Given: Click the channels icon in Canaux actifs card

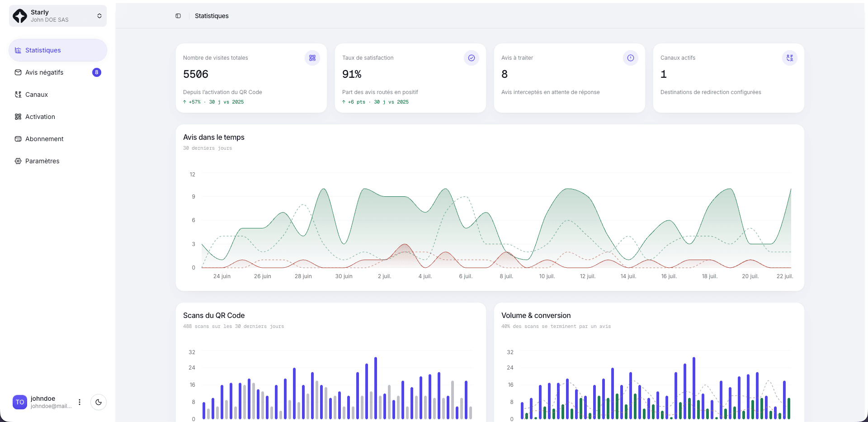Looking at the screenshot, I should click(790, 58).
